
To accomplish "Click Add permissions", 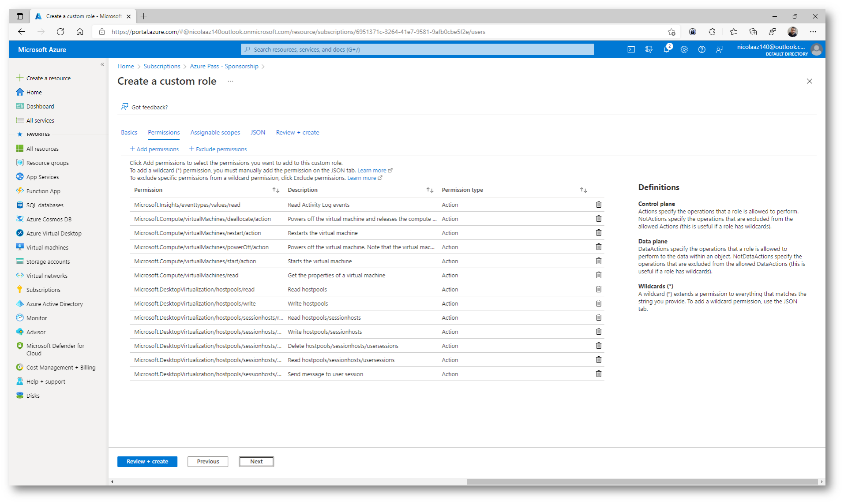I will [x=154, y=149].
